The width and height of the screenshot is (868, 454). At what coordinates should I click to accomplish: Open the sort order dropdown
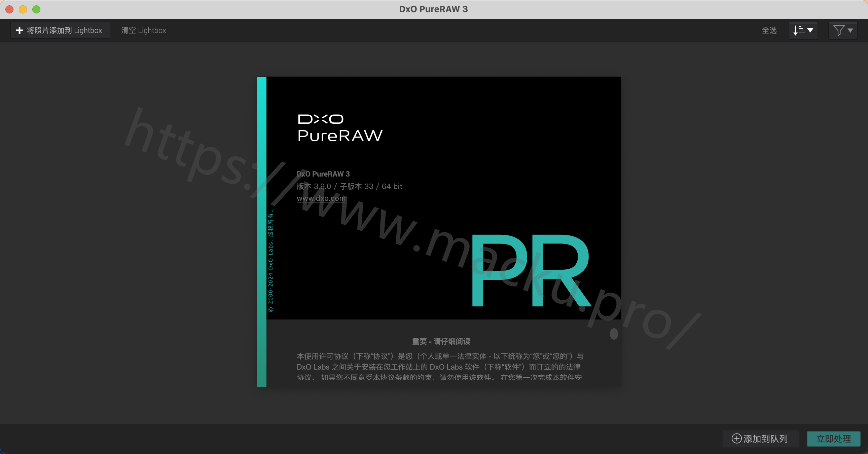click(803, 30)
